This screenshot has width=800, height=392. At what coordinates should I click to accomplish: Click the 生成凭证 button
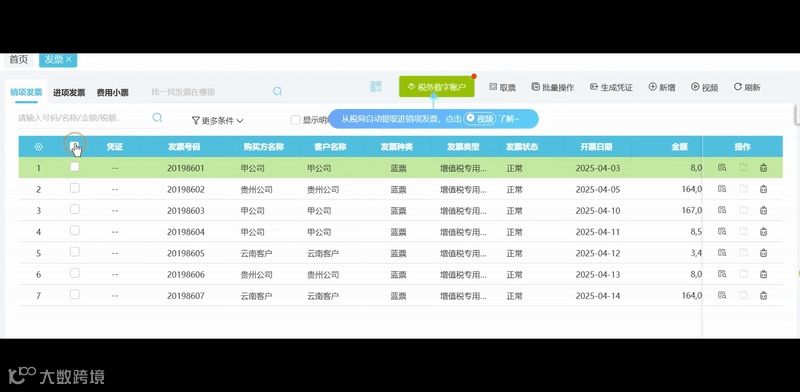[611, 87]
